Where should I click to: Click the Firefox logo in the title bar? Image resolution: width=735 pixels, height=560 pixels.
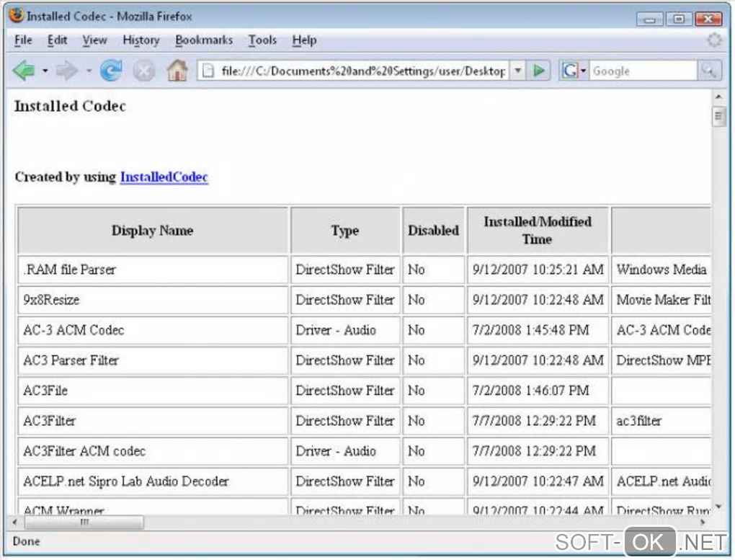(x=17, y=15)
